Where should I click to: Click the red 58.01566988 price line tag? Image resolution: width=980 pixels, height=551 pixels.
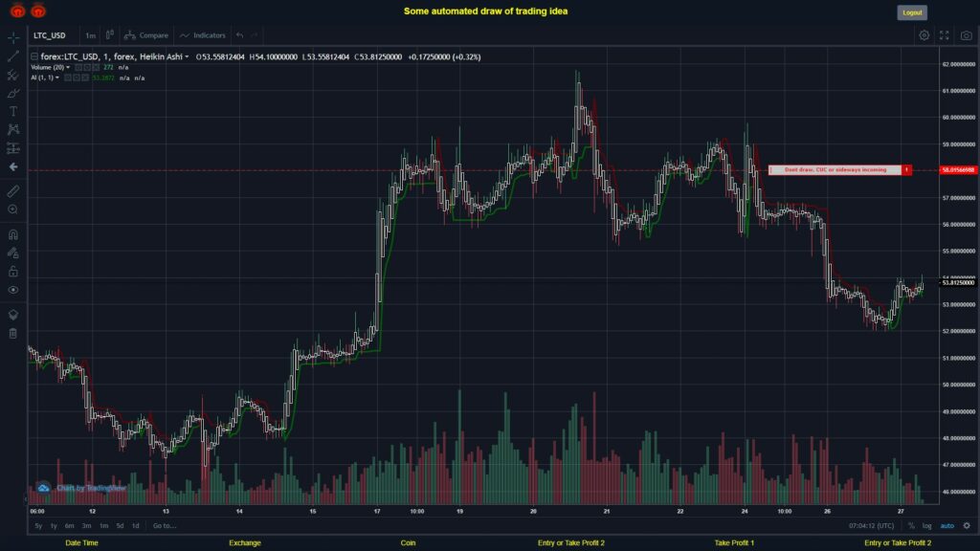(958, 170)
